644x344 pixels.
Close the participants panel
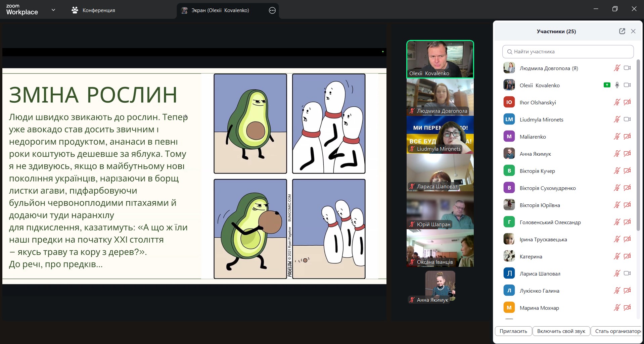coord(633,31)
